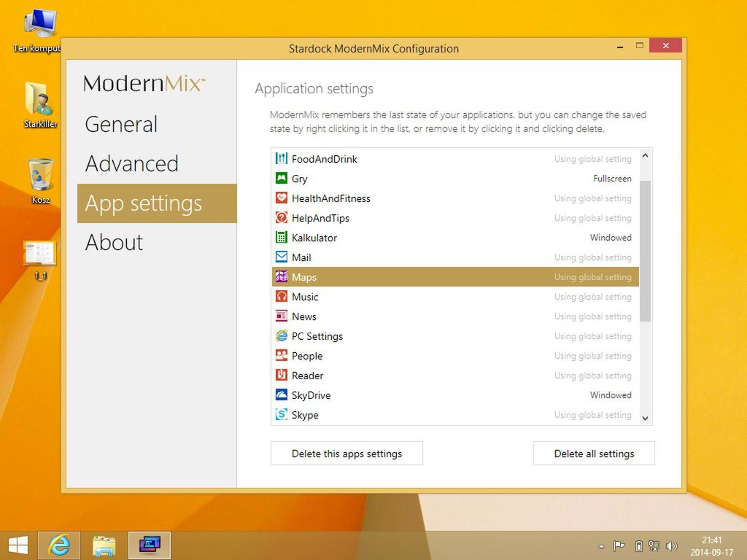Select the green Gry games icon
747x560 pixels.
(281, 179)
